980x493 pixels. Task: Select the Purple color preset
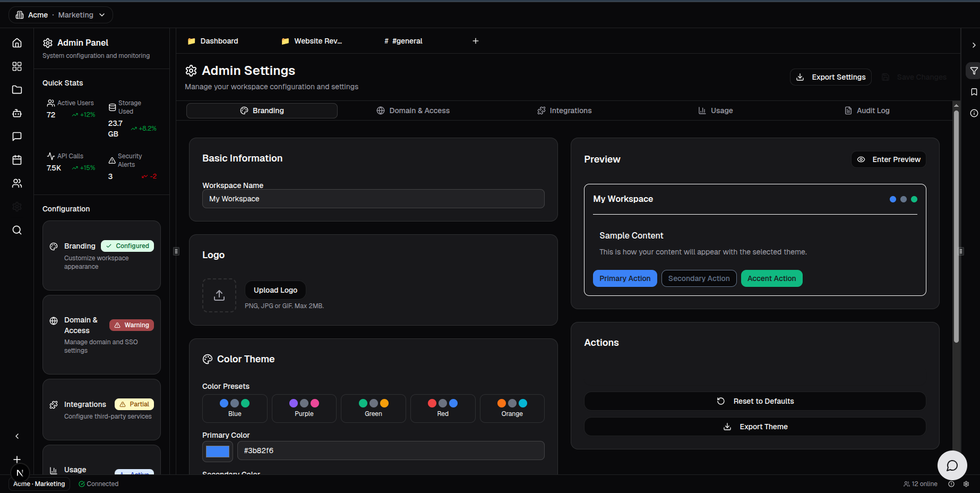[304, 408]
